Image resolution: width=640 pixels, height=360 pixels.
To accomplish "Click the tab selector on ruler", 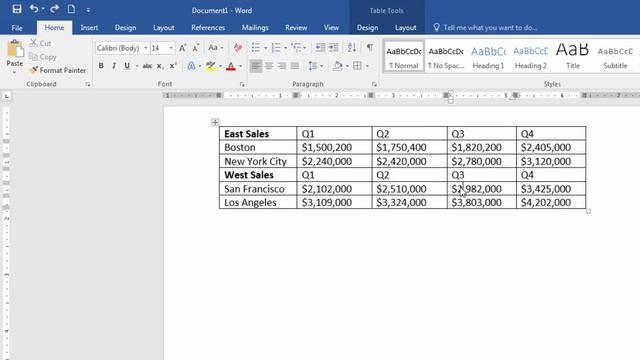I will click(x=7, y=96).
